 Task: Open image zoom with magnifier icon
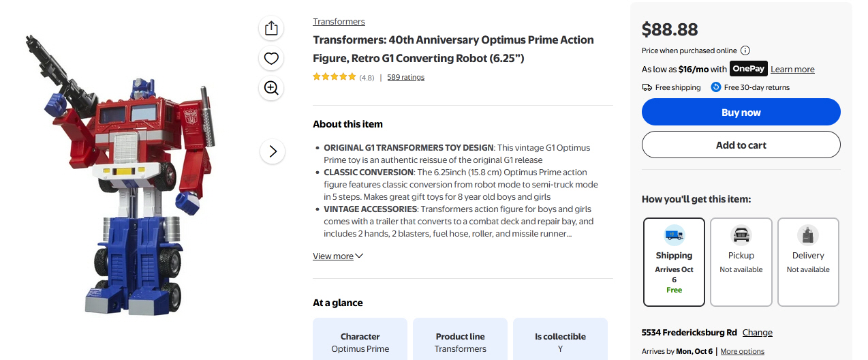click(x=271, y=88)
